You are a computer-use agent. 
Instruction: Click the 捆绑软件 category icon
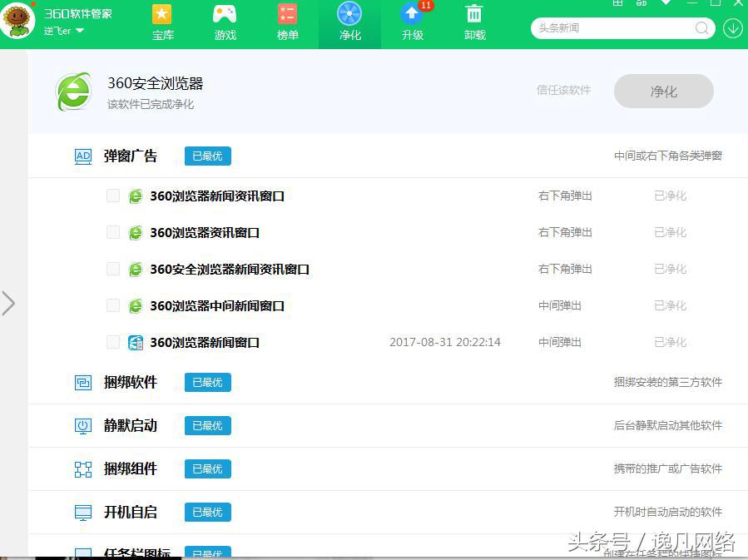coord(83,383)
